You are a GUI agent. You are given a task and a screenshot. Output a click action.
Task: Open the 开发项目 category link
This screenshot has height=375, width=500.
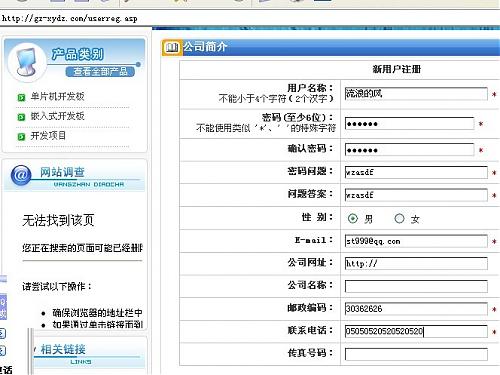[48, 136]
